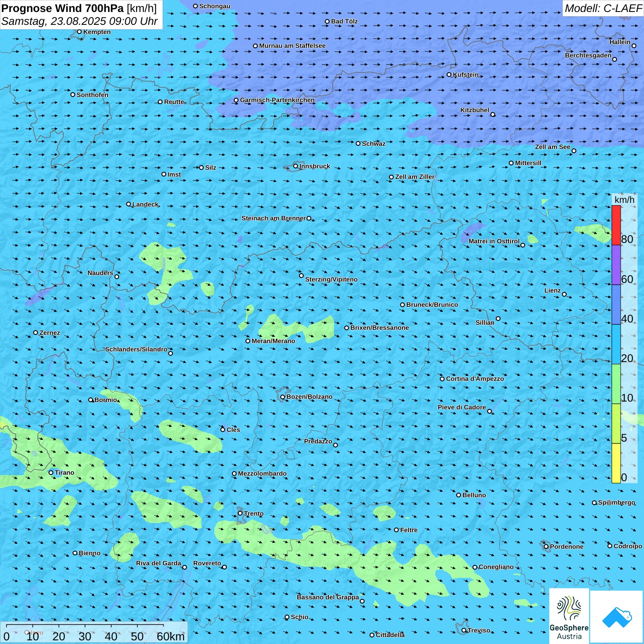Select the Innsbruck city label

tap(315, 166)
